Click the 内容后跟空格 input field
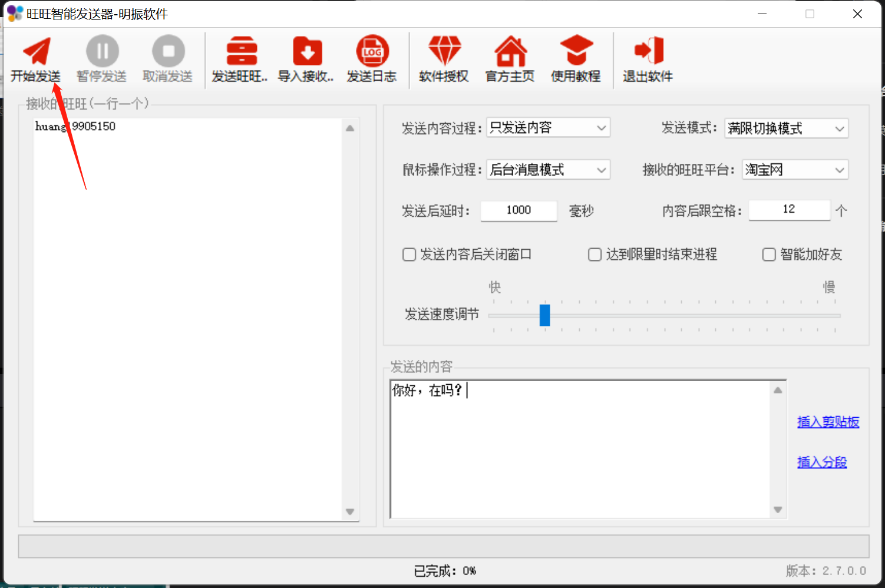Viewport: 885px width, 588px height. [789, 209]
